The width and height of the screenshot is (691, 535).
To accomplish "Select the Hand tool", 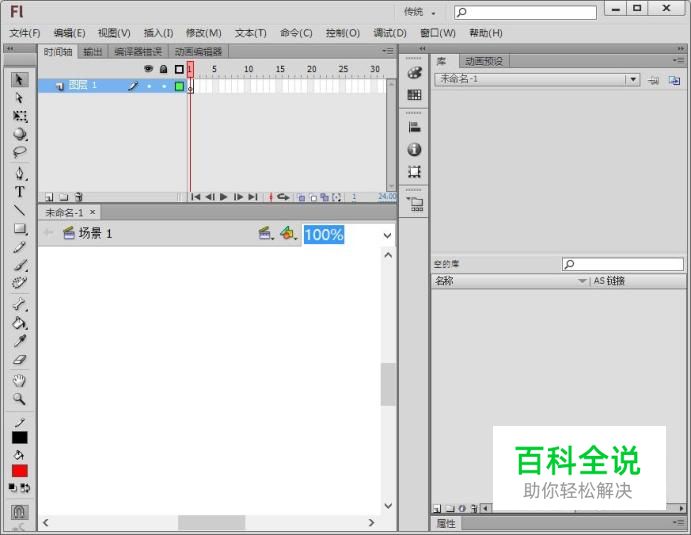I will coord(19,381).
